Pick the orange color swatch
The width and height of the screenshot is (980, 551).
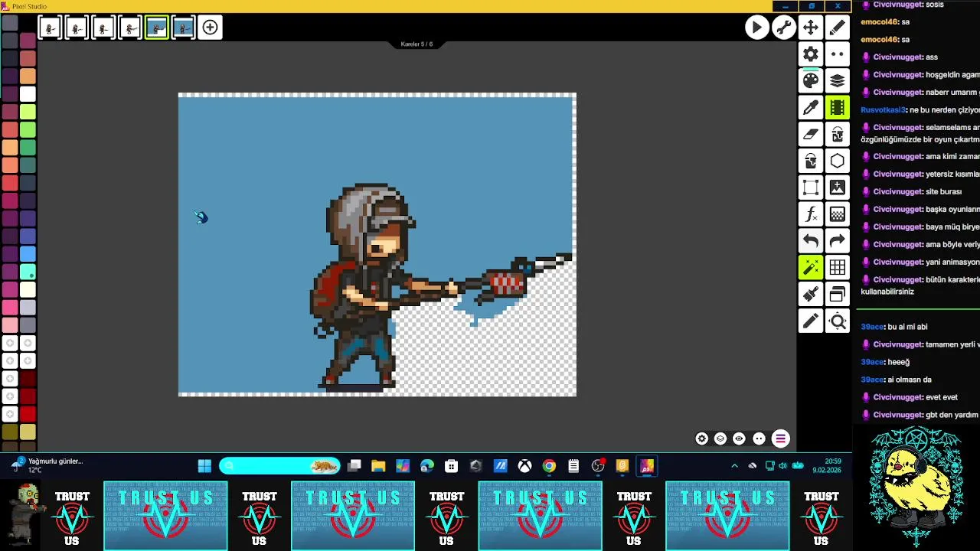point(28,76)
